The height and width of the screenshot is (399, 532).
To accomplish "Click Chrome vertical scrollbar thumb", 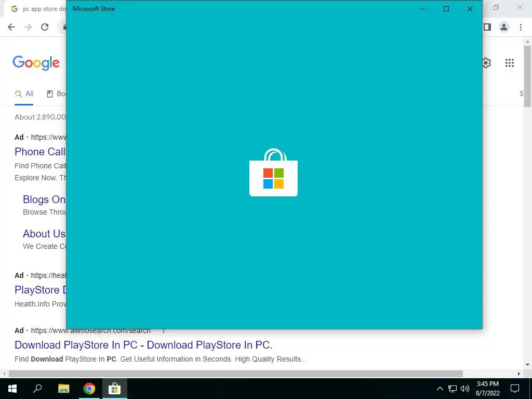I will [527, 76].
